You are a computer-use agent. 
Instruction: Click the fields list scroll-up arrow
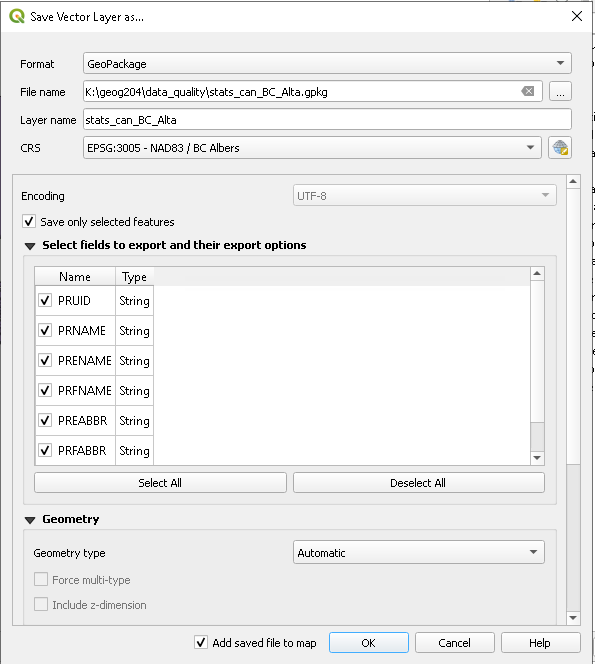[x=537, y=274]
